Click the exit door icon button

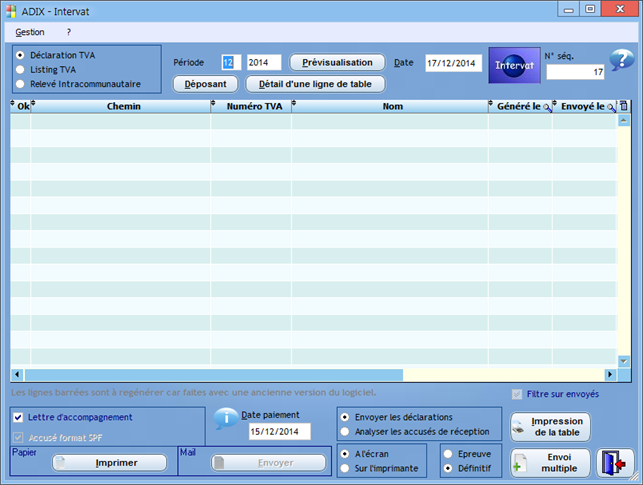point(615,463)
